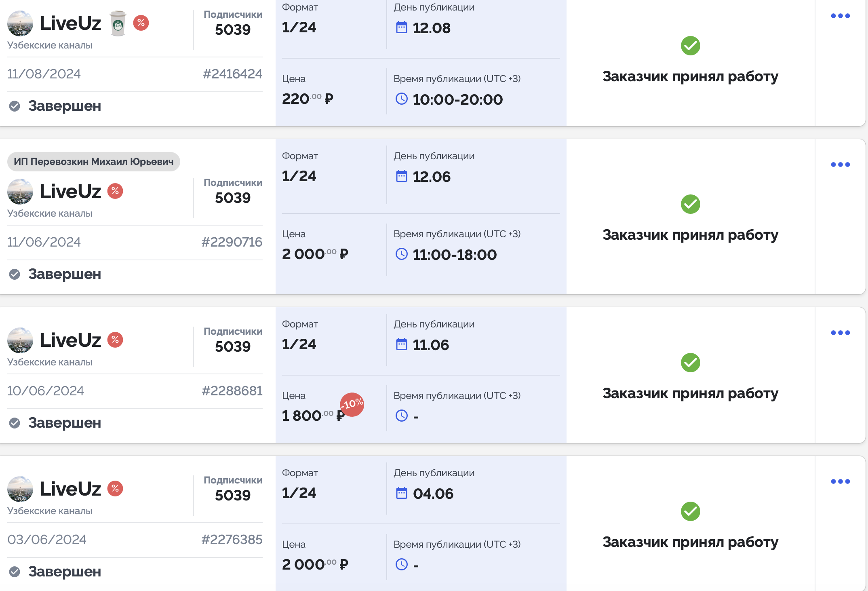The image size is (868, 591).
Task: Click green checkmark in order #2290716
Action: (x=690, y=204)
